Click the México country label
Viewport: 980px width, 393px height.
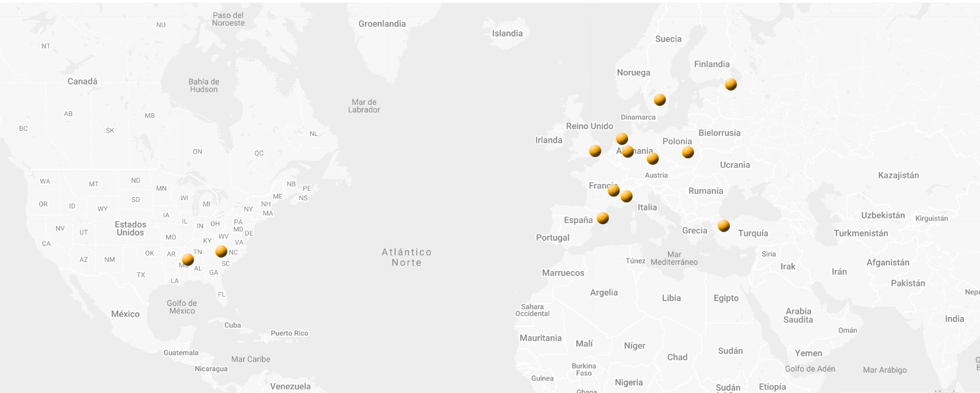[125, 314]
